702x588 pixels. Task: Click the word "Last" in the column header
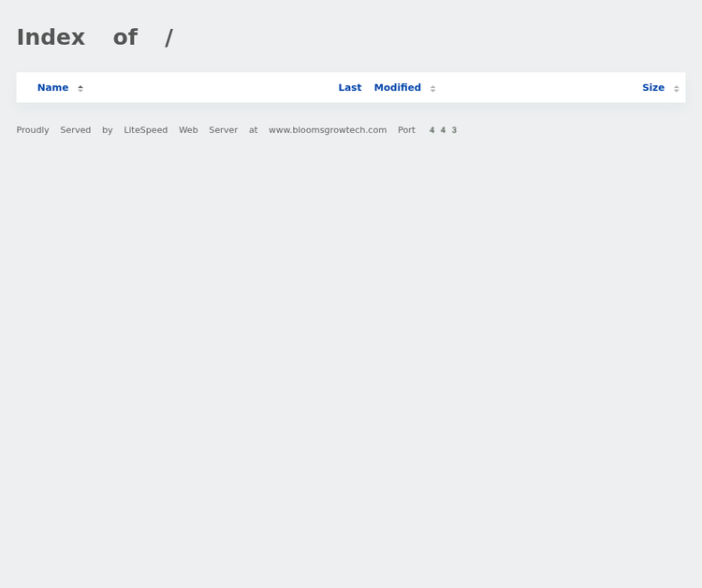[349, 87]
